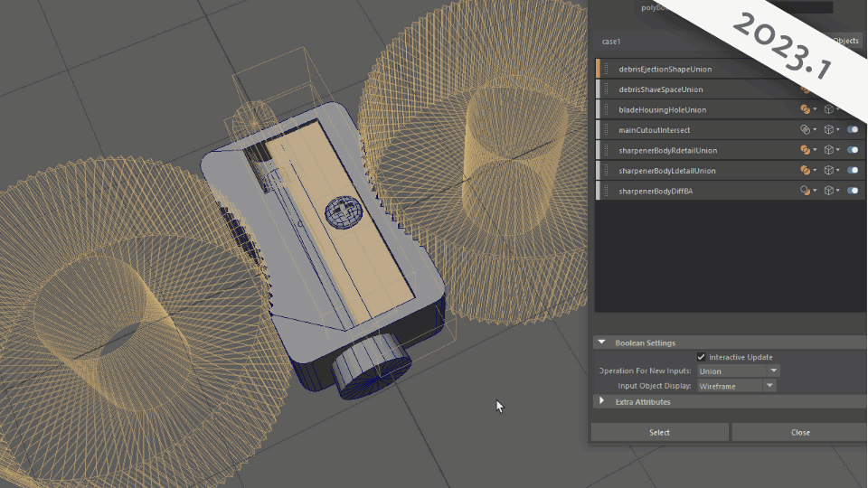
Task: Disable the sharpenerBodyDiffBA input toggle
Action: coord(852,191)
